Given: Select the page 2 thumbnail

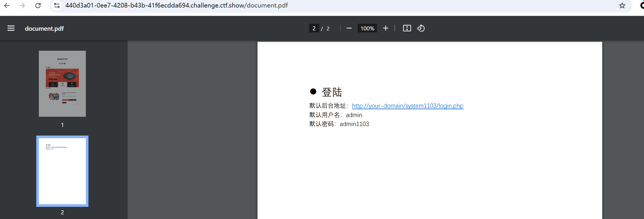Looking at the screenshot, I should (x=62, y=171).
